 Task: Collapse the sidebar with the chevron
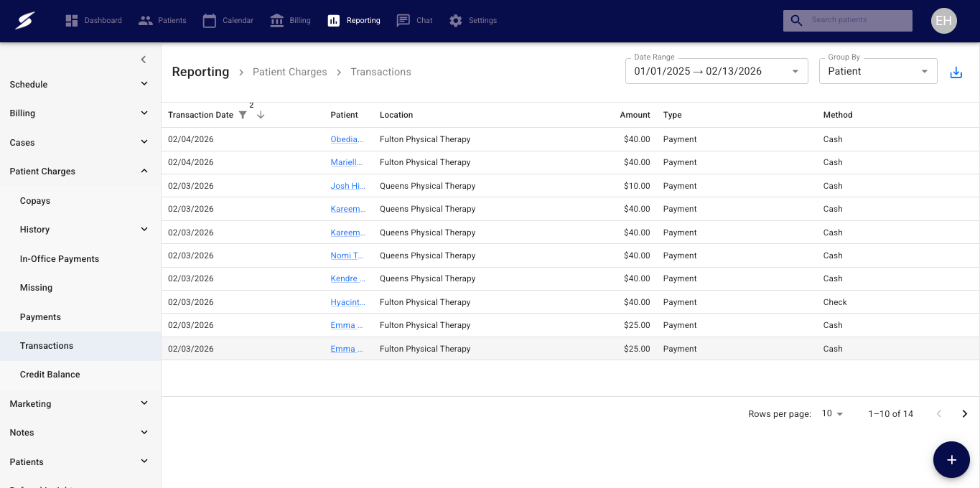coord(144,60)
